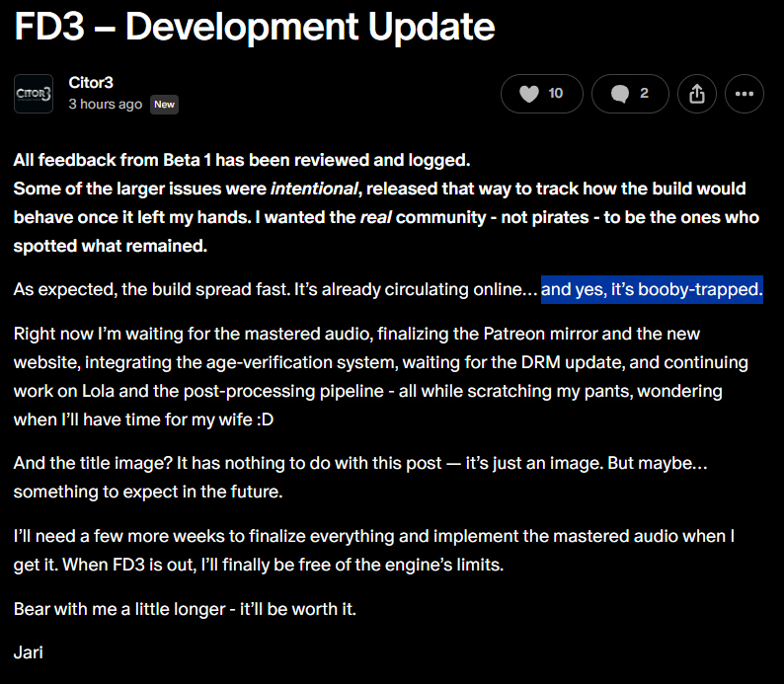Open the three-dot more options menu
This screenshot has height=684, width=784.
tap(744, 94)
